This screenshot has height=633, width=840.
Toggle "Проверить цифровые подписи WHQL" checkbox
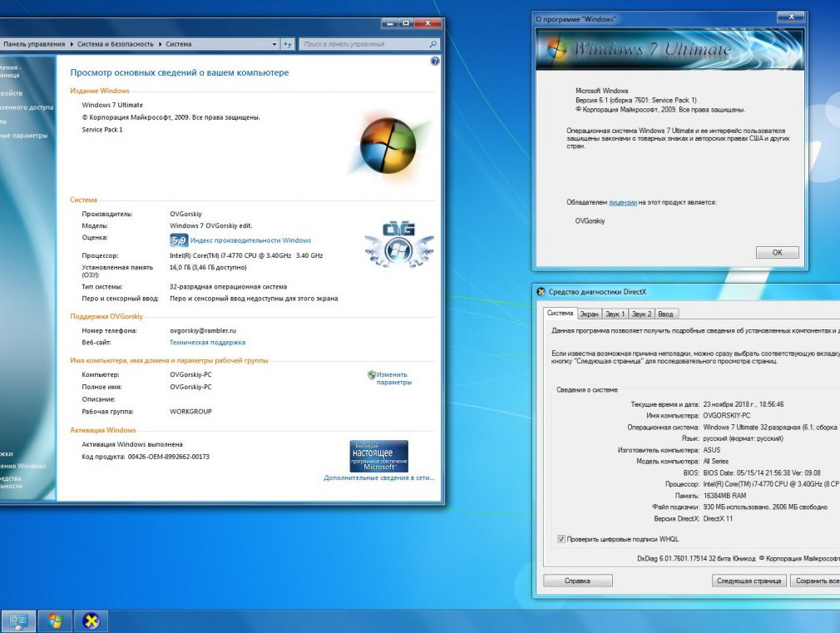coord(561,539)
